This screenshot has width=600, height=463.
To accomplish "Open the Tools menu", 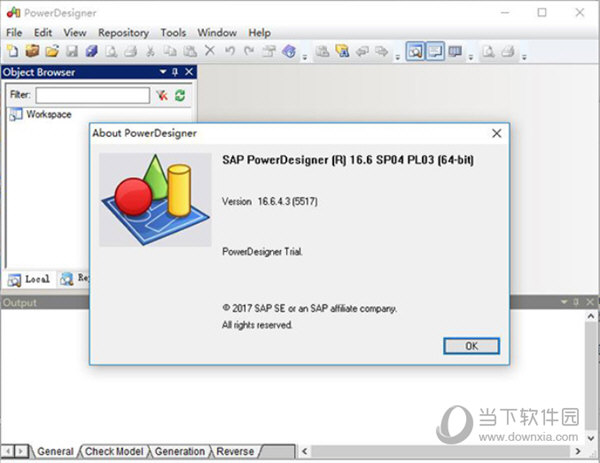I will tap(173, 32).
